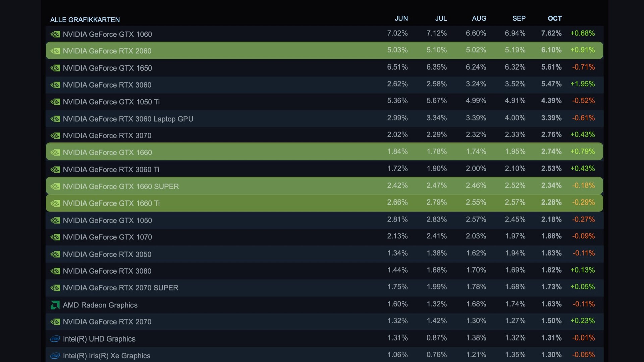Open the NVIDIA GeForce RTX 3070 row

coord(107,136)
